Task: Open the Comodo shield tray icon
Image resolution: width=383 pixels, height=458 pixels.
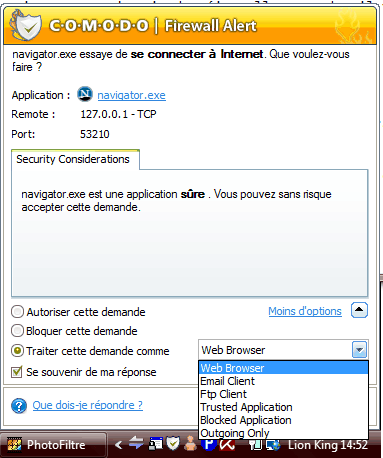Action: tap(173, 443)
